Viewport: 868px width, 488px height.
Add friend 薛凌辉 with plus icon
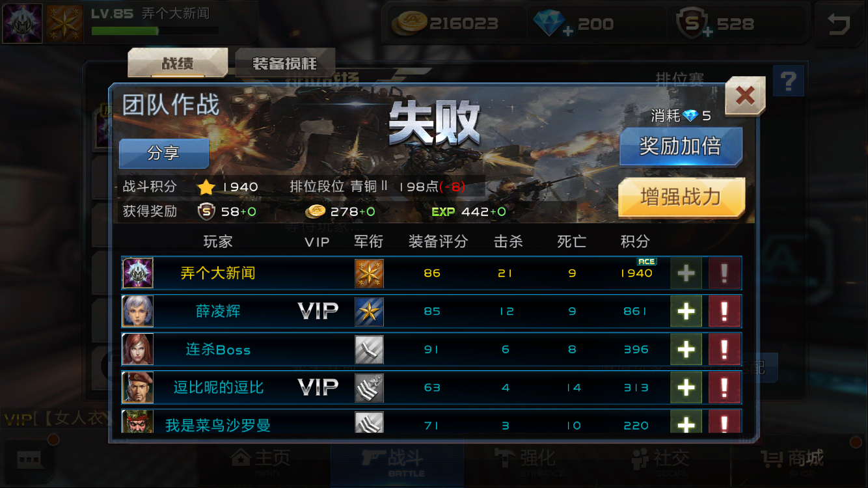686,311
